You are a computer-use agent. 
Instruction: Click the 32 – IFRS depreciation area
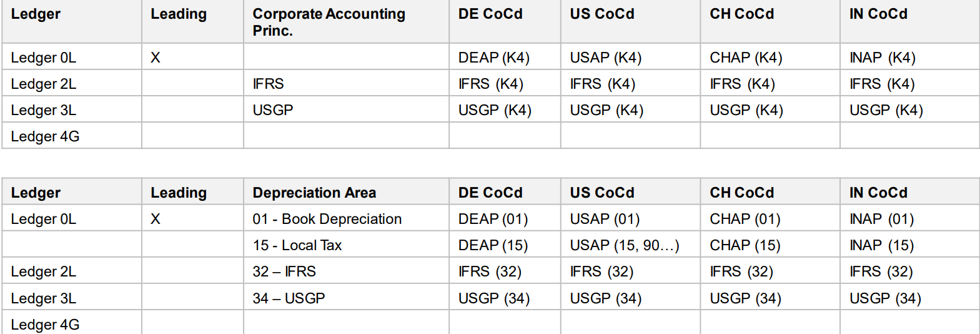coord(284,271)
